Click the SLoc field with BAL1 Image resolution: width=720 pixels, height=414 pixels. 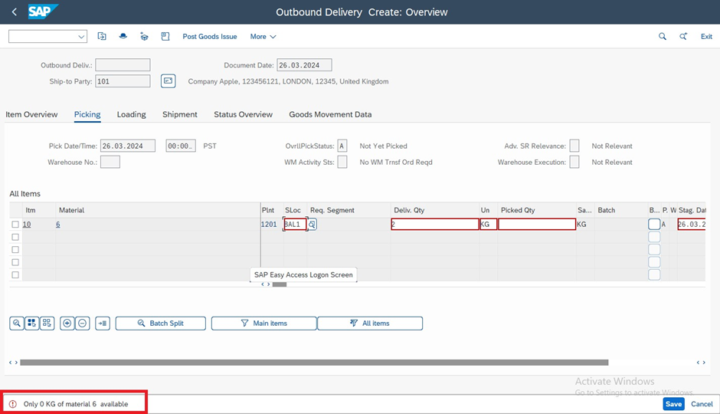click(x=295, y=224)
